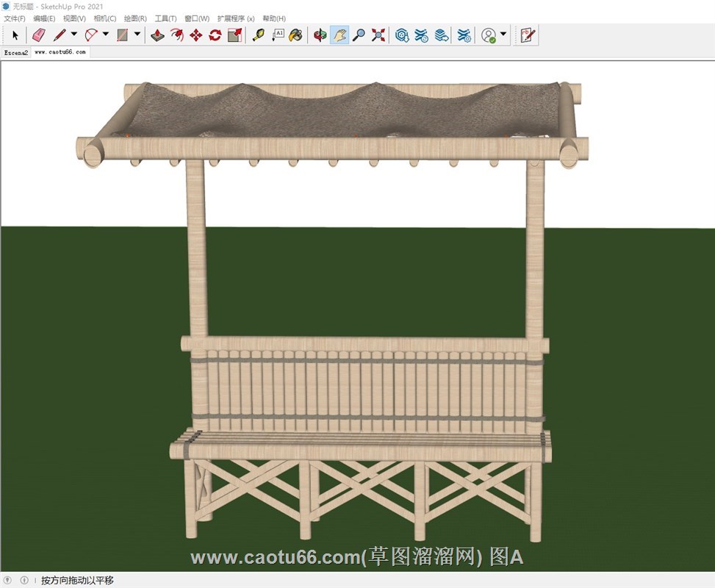Open the 扩展程序 extensions menu
This screenshot has width=715, height=588.
pyautogui.click(x=236, y=18)
